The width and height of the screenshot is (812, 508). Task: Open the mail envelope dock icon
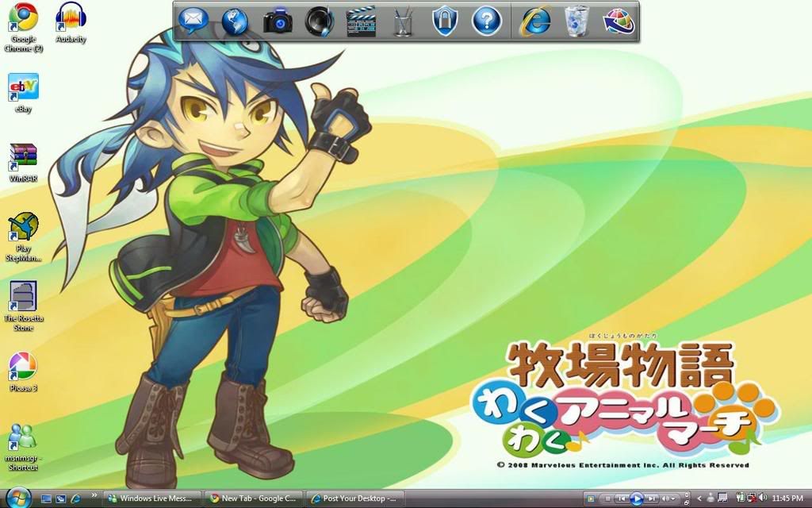click(193, 21)
